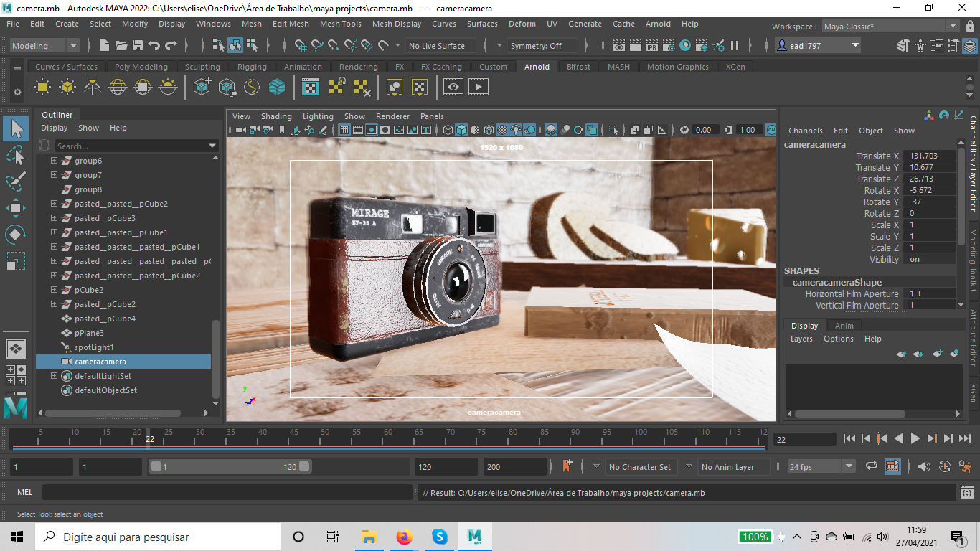Open the Workspace Maya Classic dropdown
980x551 pixels.
tap(890, 27)
